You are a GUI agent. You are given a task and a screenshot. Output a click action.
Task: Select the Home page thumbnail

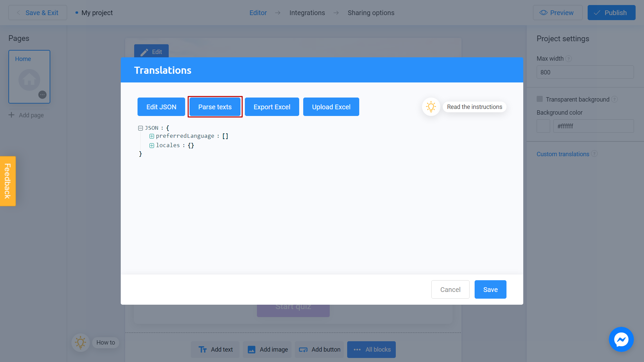(x=29, y=77)
